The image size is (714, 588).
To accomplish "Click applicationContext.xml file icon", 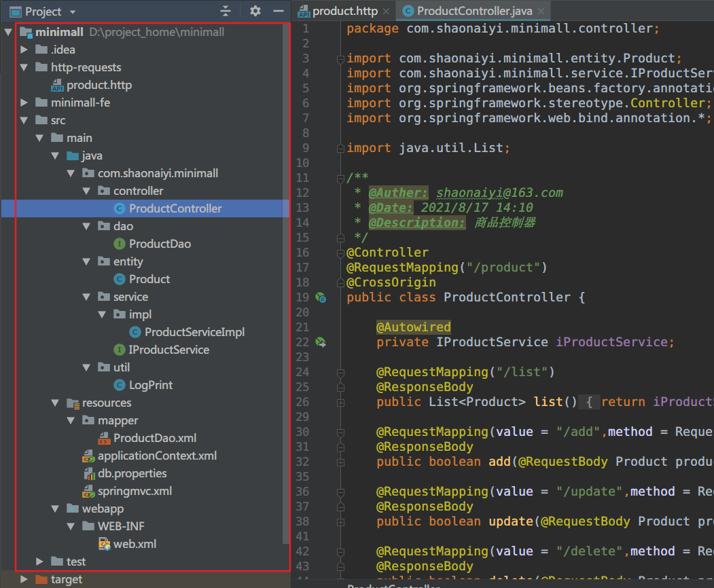I will (88, 456).
